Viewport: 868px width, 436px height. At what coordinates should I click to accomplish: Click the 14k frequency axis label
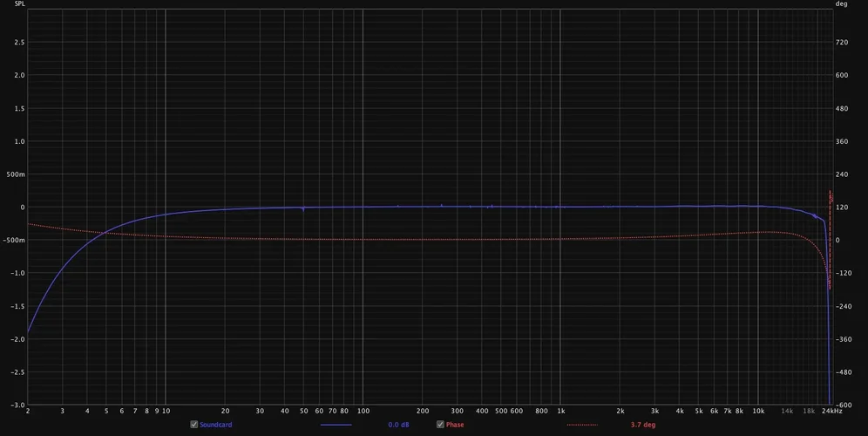tap(787, 411)
